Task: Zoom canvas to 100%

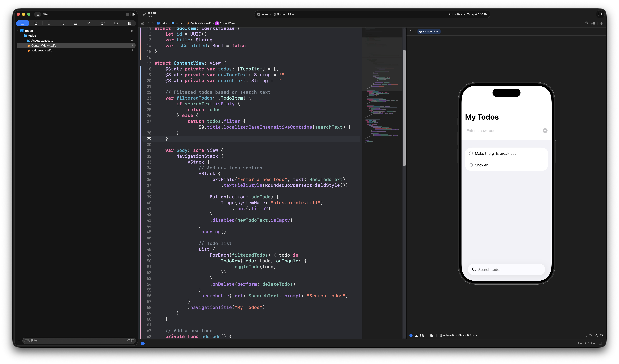Action: pos(591,335)
